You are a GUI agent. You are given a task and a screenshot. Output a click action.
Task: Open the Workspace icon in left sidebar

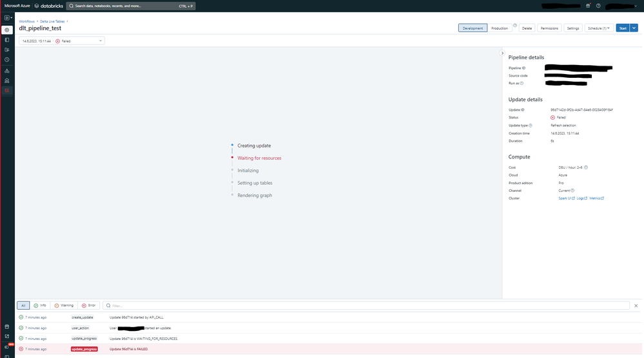coord(7,39)
